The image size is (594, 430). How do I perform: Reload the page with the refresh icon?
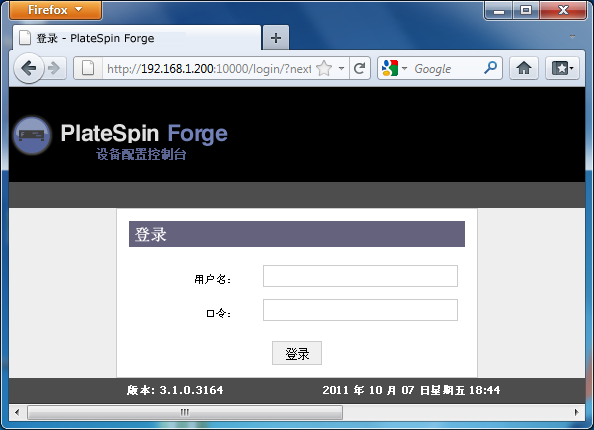point(360,69)
